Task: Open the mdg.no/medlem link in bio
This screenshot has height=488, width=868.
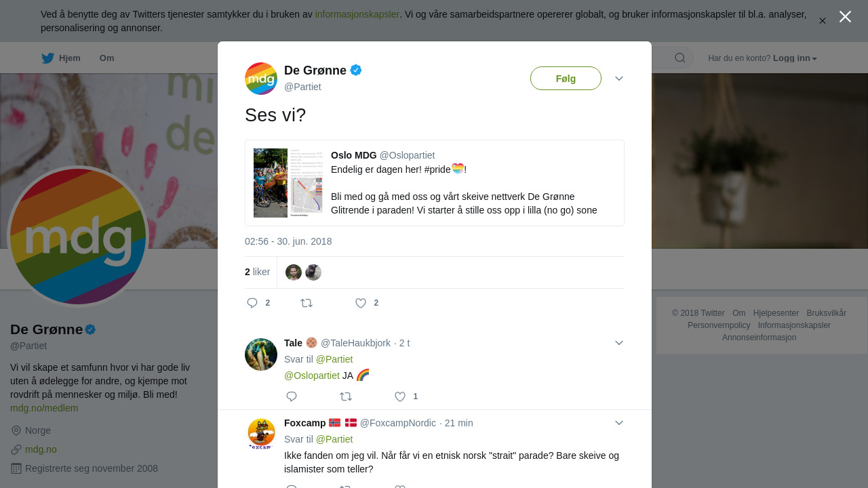Action: [x=44, y=408]
